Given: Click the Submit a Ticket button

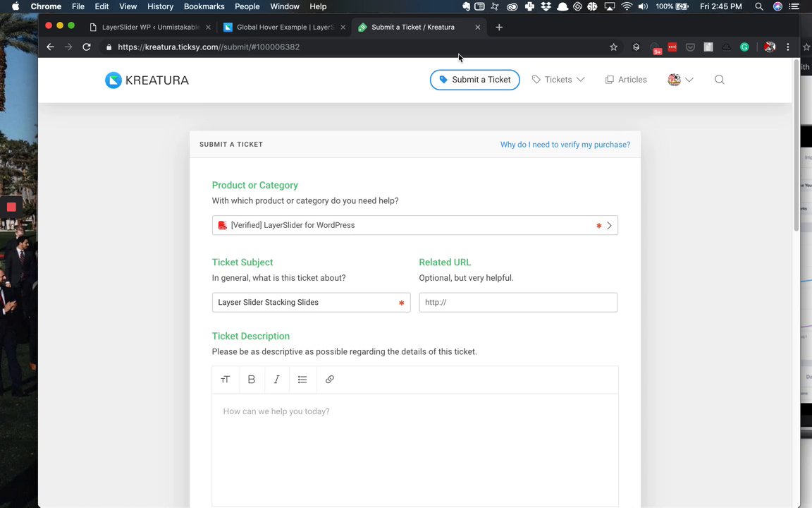Looking at the screenshot, I should click(475, 80).
